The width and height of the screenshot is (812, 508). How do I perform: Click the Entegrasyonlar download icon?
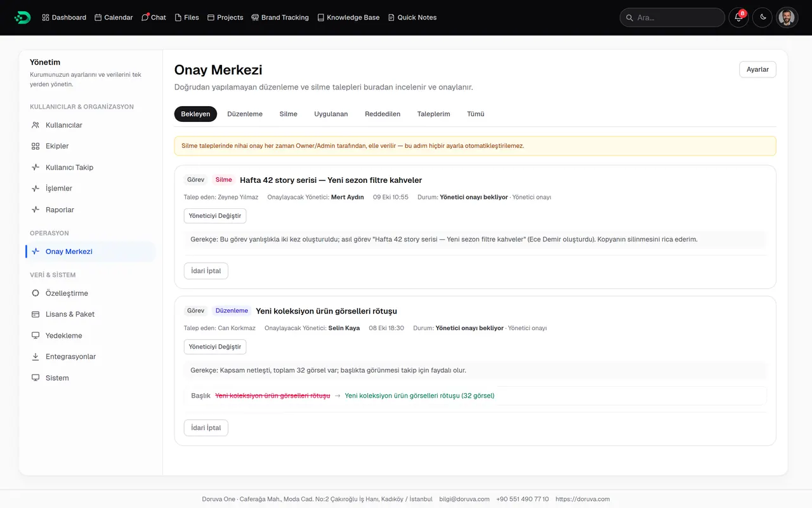(36, 357)
